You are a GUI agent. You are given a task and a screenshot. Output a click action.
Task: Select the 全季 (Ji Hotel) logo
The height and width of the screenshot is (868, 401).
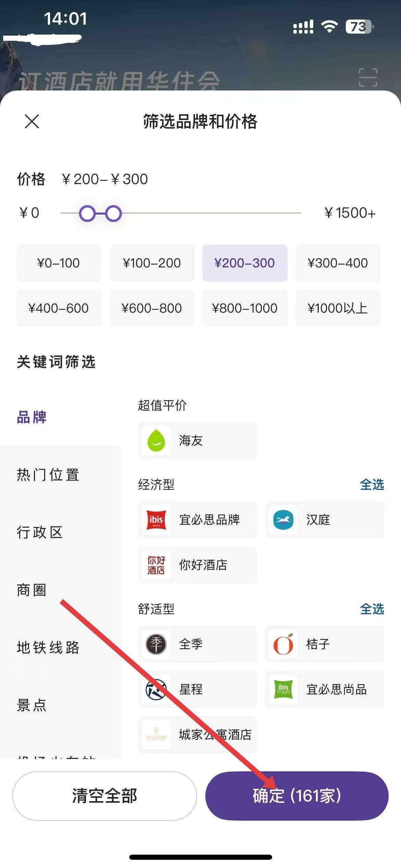pyautogui.click(x=156, y=644)
